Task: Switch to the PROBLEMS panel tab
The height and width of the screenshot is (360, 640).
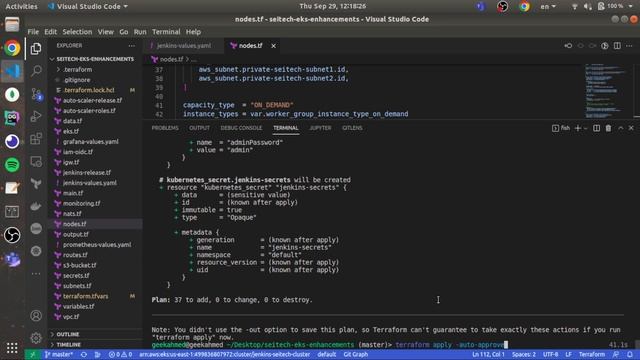Action: pos(165,128)
